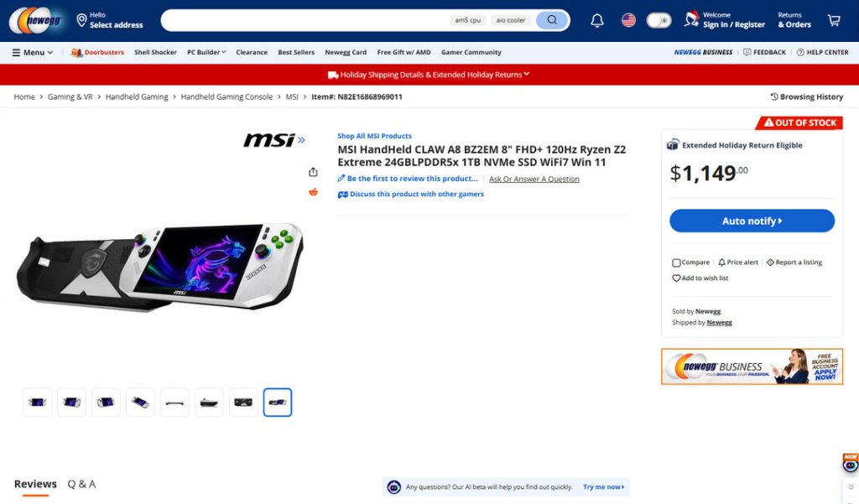
Task: Check the Compare checkbox
Action: (676, 262)
